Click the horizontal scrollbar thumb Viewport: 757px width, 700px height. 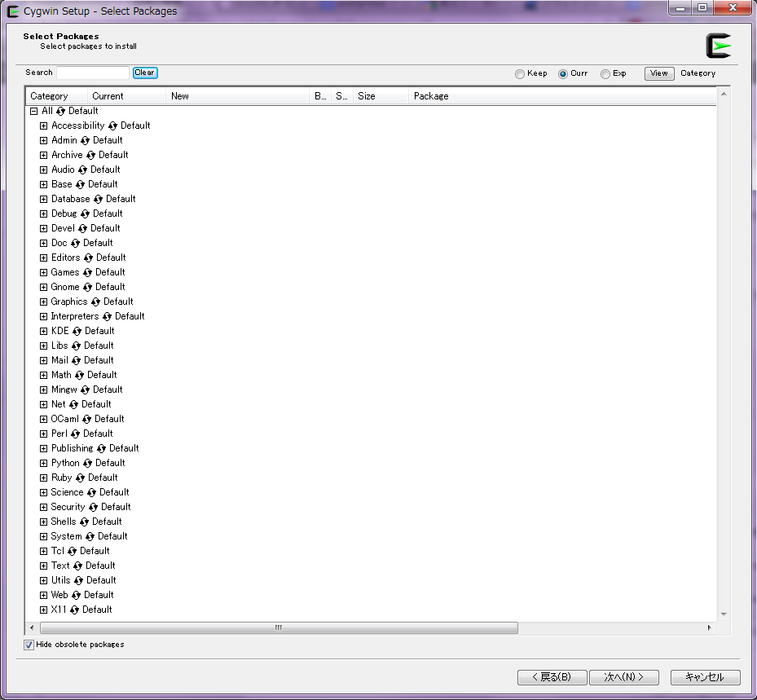[278, 628]
